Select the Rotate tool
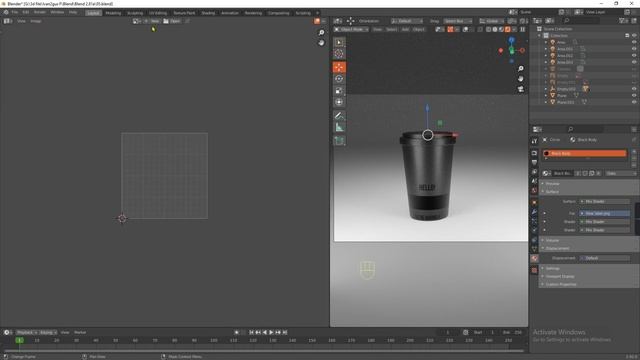 coord(339,79)
